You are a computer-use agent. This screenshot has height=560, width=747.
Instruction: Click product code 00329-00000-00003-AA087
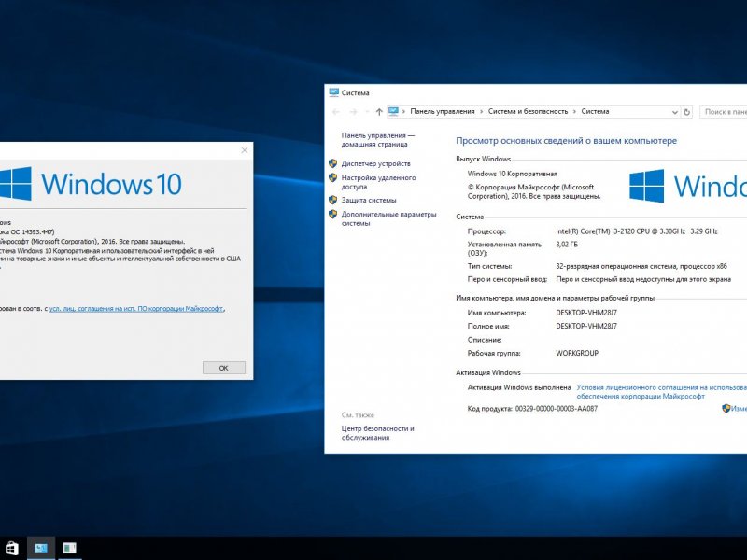[x=556, y=409]
